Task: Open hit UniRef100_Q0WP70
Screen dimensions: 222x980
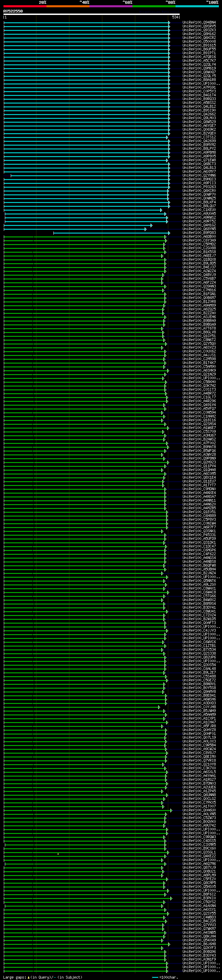Action: click(x=199, y=194)
